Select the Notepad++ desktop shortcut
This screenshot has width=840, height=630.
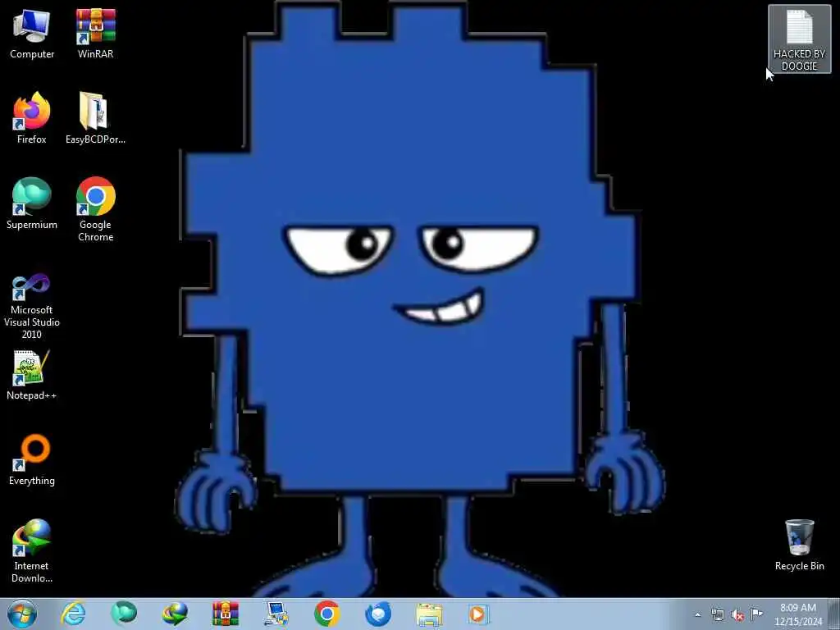(32, 375)
